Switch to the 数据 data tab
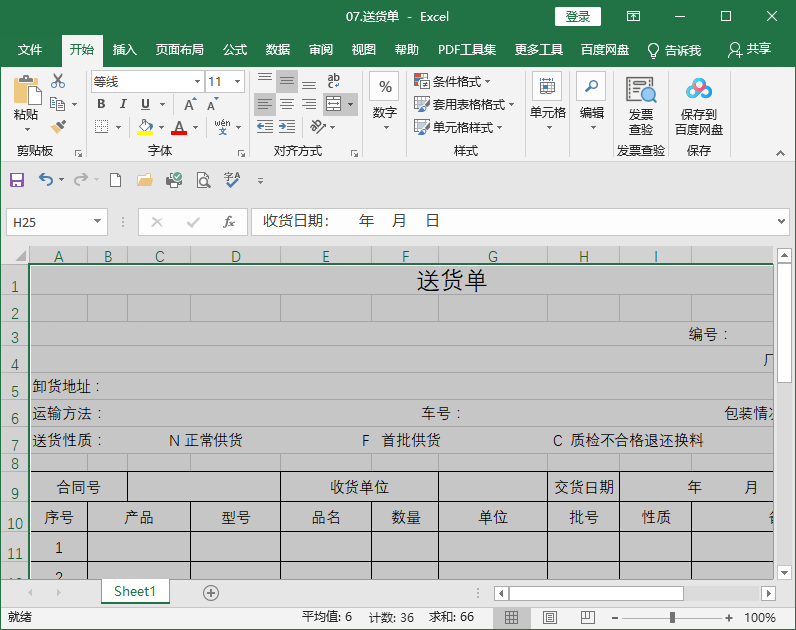796x630 pixels. [278, 50]
